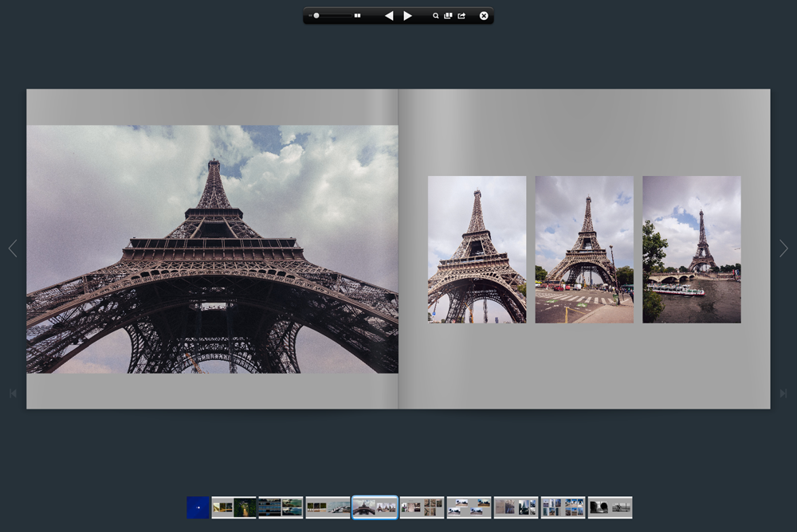
Task: Select the currently highlighted Eiffel Tower spread thumbnail
Action: coord(375,507)
